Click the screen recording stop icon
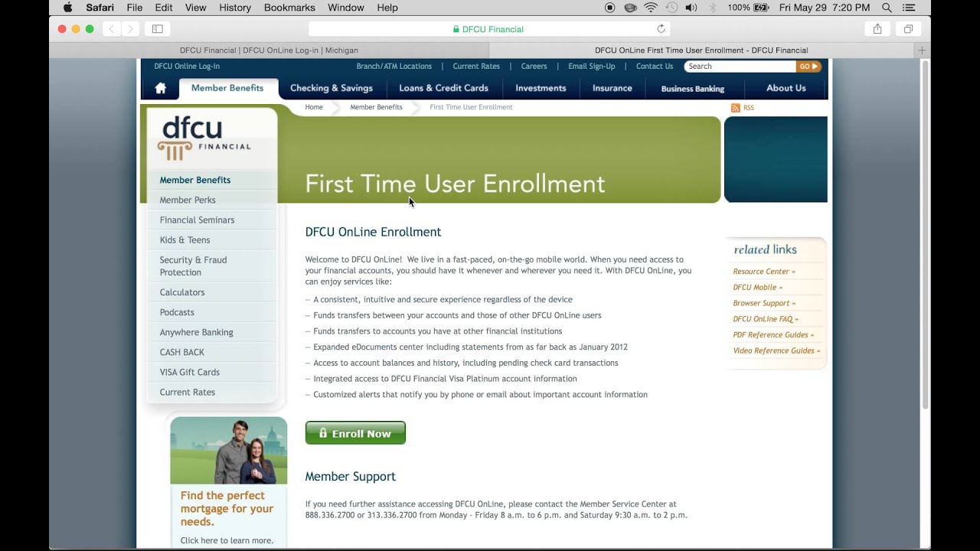 (610, 8)
